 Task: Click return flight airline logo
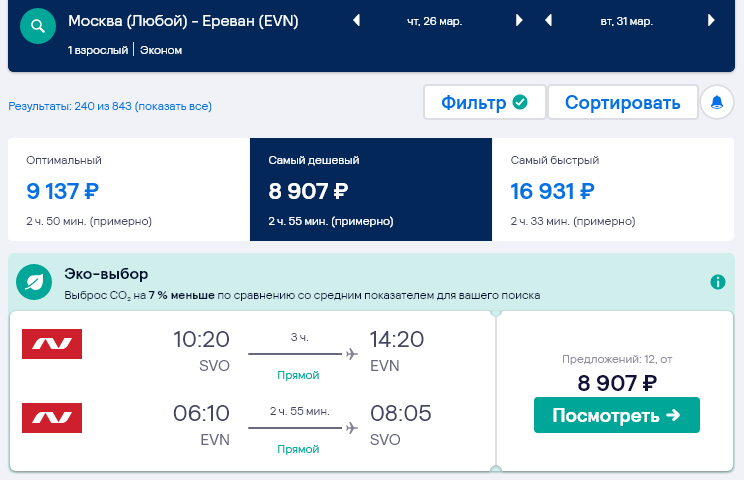click(52, 418)
